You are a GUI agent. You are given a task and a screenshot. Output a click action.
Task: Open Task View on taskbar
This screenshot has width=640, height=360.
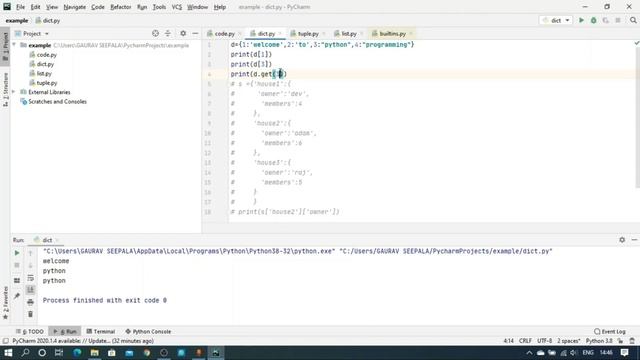(x=59, y=353)
